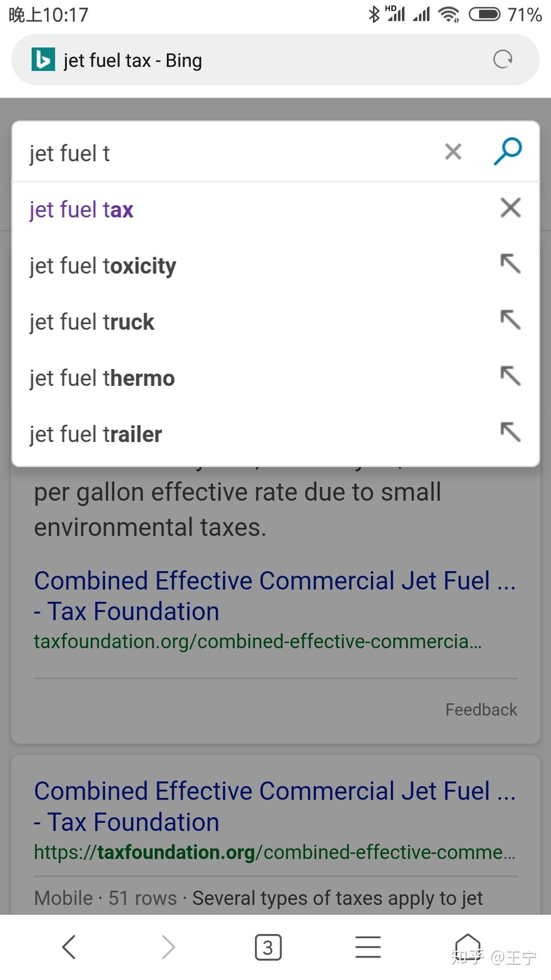Go to browser home page
The image size is (551, 980).
pos(468,947)
